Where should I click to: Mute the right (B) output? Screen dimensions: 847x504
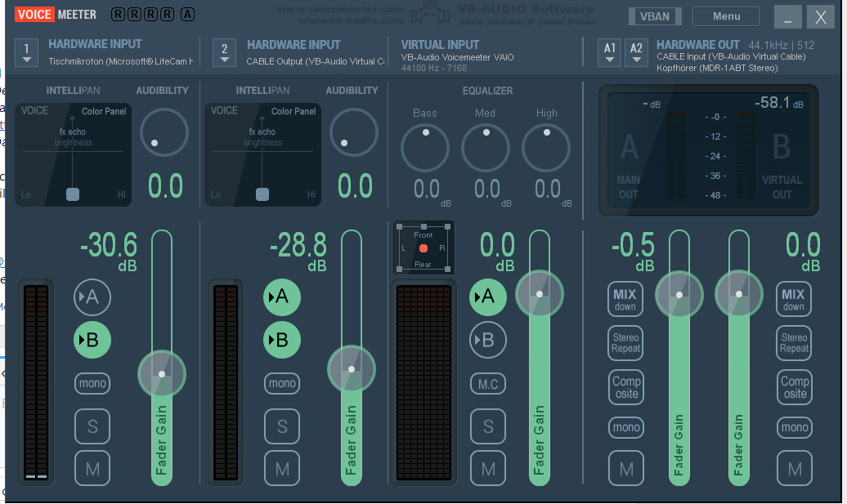click(x=795, y=468)
